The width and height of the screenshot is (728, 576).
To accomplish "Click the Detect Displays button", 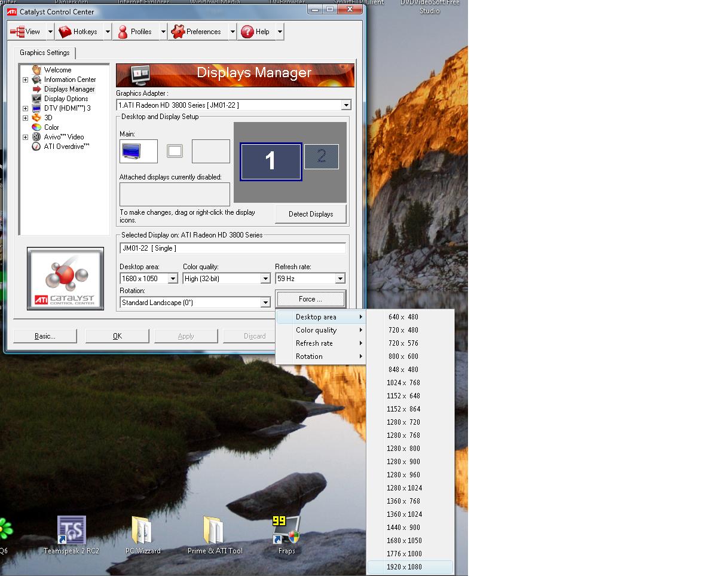I will point(310,214).
